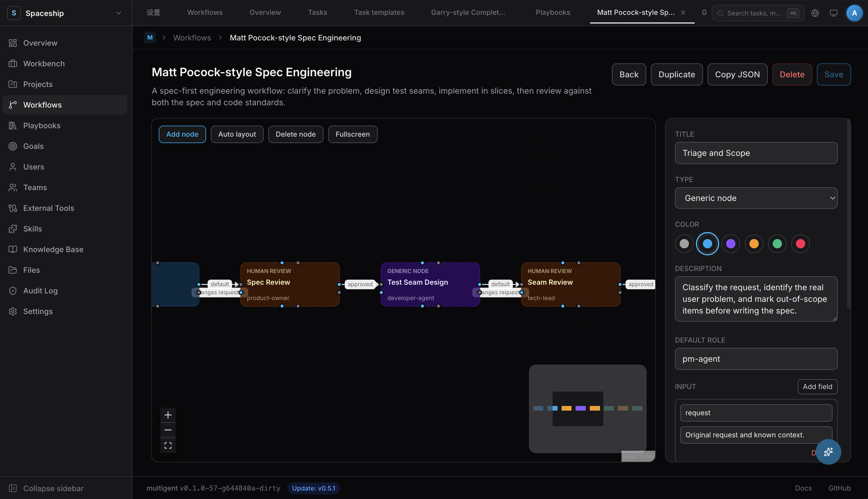Viewport: 868px width, 499px height.
Task: Click the Workflows breadcrumb link
Action: (192, 38)
